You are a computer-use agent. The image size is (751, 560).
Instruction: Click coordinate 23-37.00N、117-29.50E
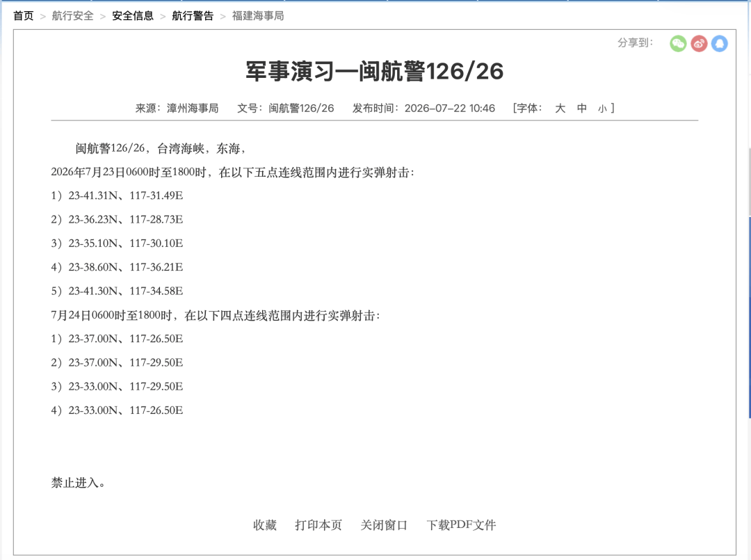coord(125,362)
